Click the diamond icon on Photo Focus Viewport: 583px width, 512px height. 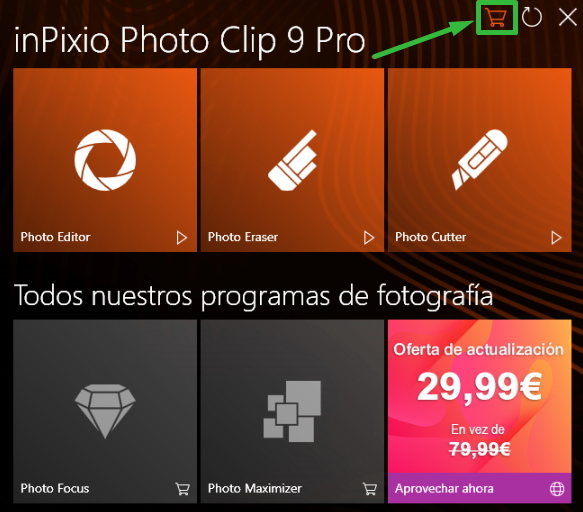click(105, 411)
